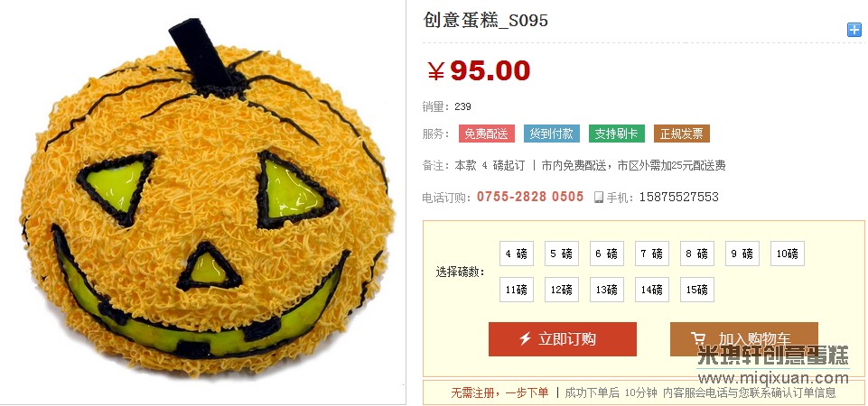The image size is (868, 406).
Task: Select the 8 磅 option
Action: click(697, 254)
